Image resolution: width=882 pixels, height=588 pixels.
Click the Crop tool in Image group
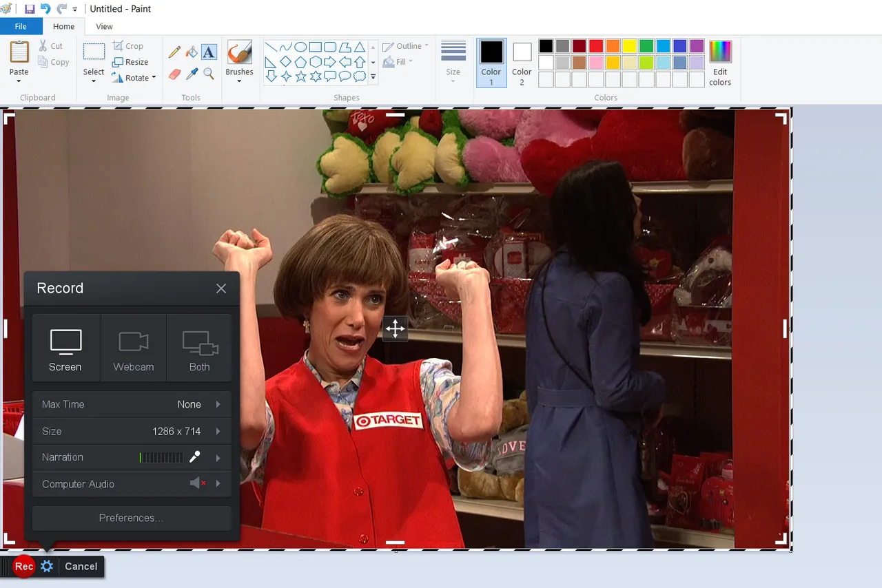[x=127, y=46]
